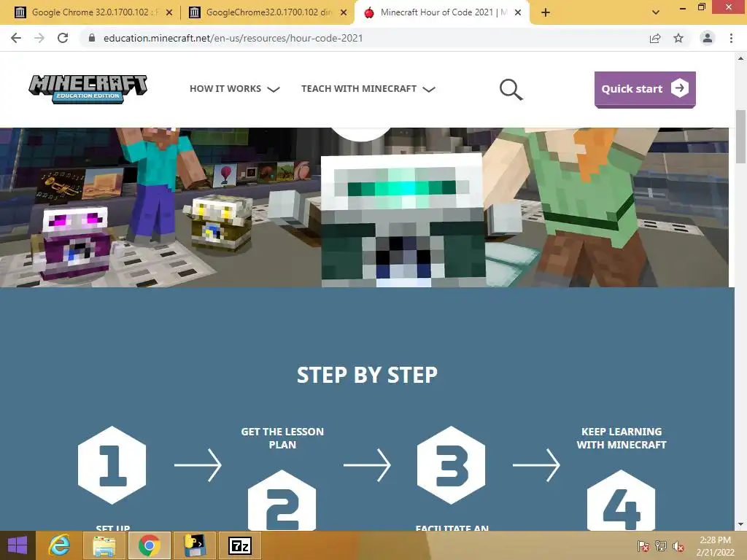Screen dimensions: 747x560
Task: Expand the HOW IT WORKS menu
Action: [x=234, y=88]
